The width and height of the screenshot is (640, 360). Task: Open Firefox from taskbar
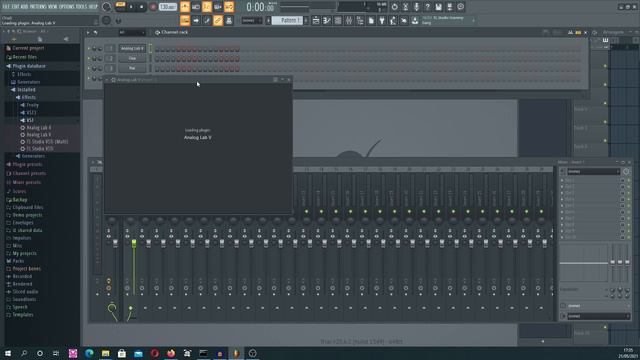(171, 353)
